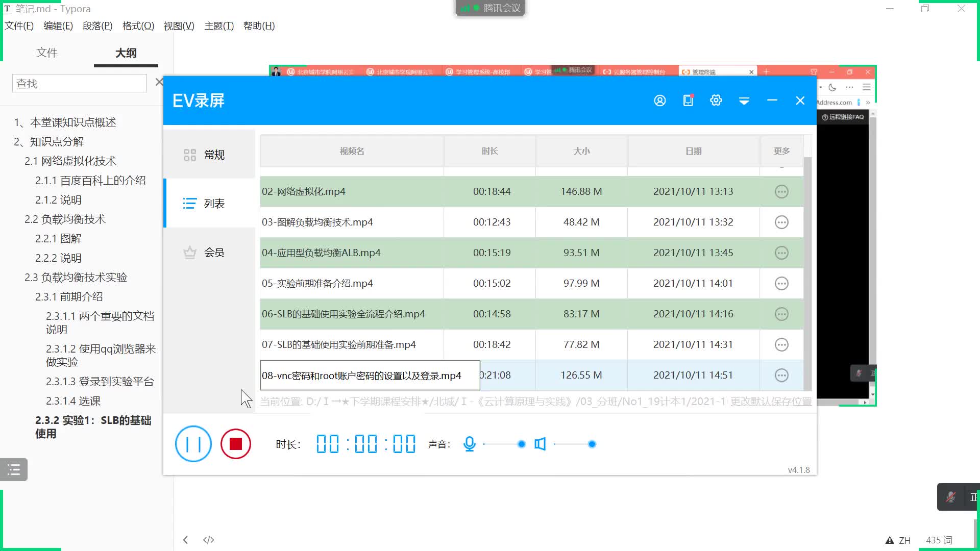Open Typora 段落(P) menu
The height and width of the screenshot is (551, 980).
(x=97, y=26)
